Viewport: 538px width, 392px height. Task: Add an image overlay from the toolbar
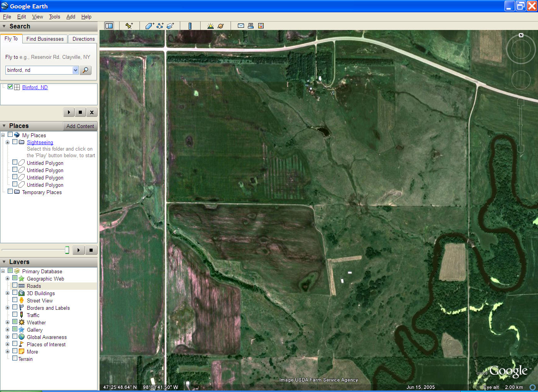point(170,26)
